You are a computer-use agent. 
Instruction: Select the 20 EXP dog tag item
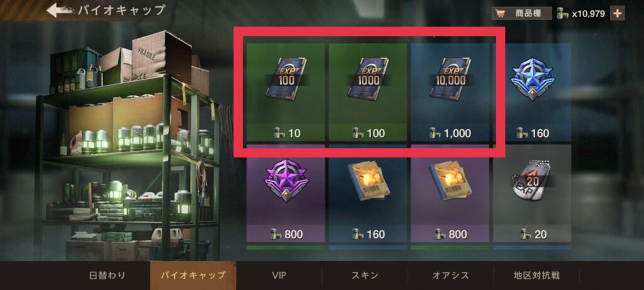click(x=532, y=193)
